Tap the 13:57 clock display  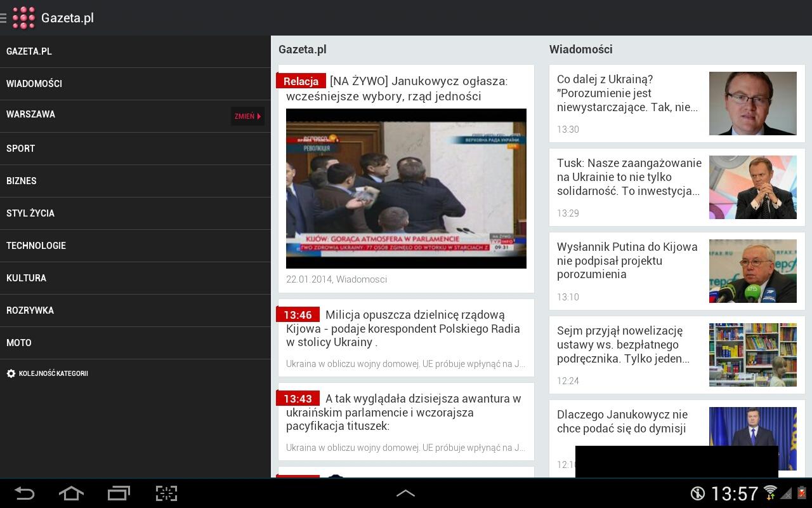(736, 493)
